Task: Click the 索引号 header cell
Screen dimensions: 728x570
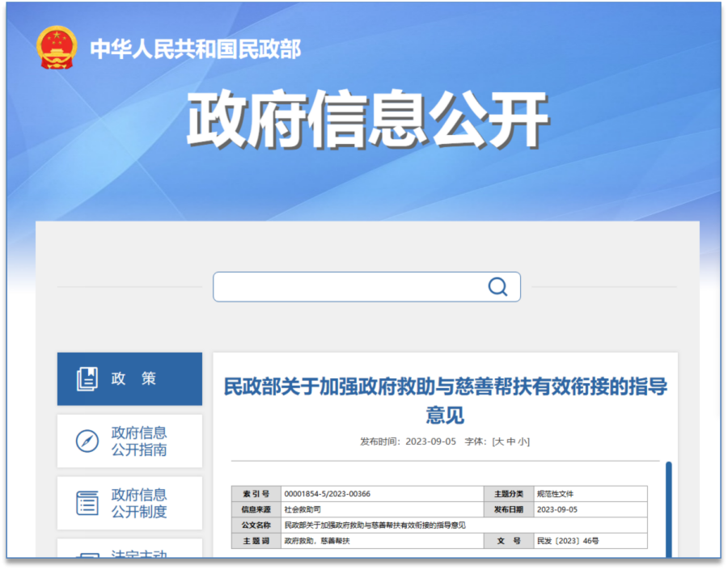Action: click(x=256, y=494)
